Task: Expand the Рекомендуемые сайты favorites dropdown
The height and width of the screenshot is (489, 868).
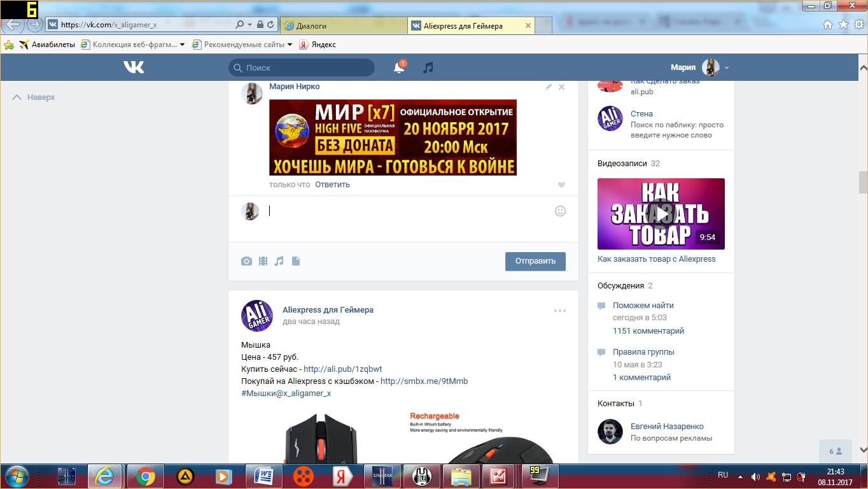Action: tap(290, 45)
